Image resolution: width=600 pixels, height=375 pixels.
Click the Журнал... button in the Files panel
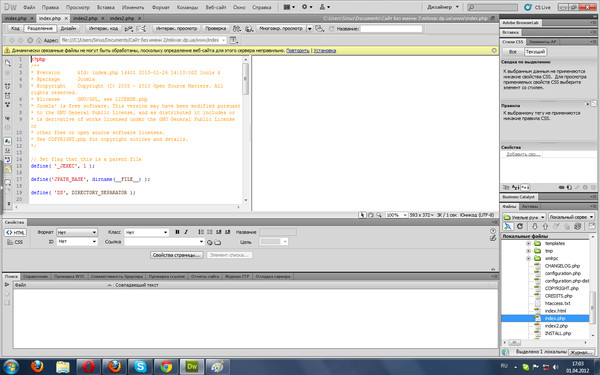(x=580, y=352)
